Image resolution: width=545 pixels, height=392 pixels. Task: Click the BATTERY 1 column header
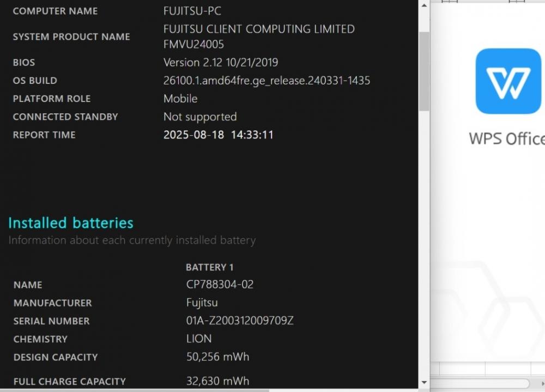(x=210, y=267)
